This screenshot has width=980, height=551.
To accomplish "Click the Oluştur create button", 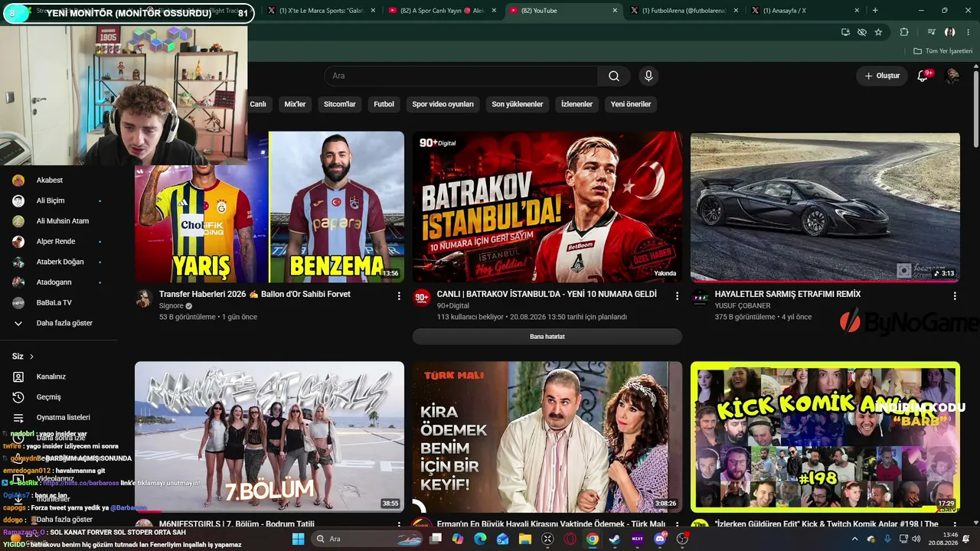I will point(882,76).
